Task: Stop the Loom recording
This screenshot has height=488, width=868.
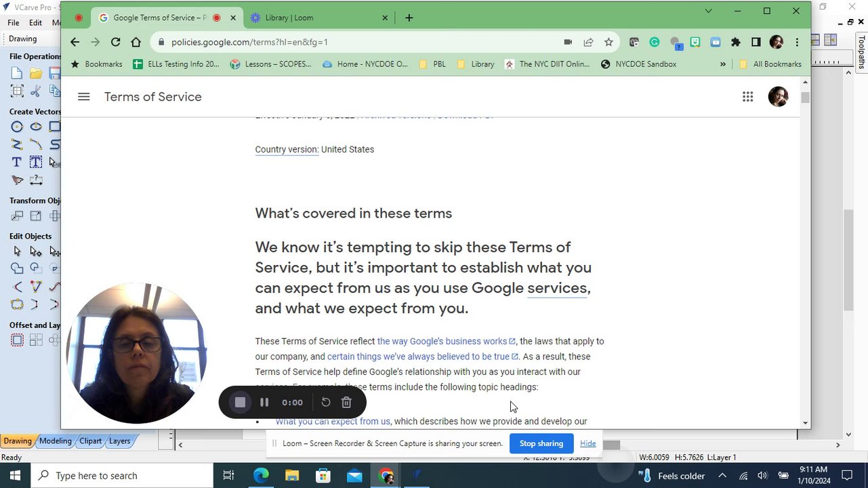Action: pyautogui.click(x=240, y=403)
